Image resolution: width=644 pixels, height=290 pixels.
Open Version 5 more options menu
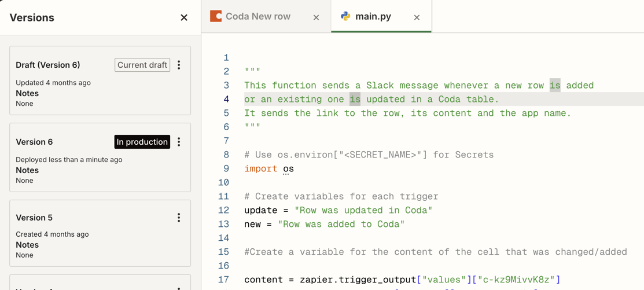[x=179, y=218]
